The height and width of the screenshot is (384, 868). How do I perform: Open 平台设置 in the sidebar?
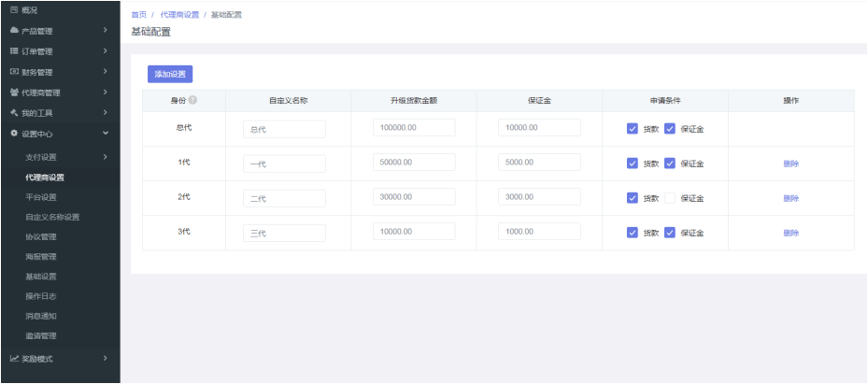click(41, 197)
